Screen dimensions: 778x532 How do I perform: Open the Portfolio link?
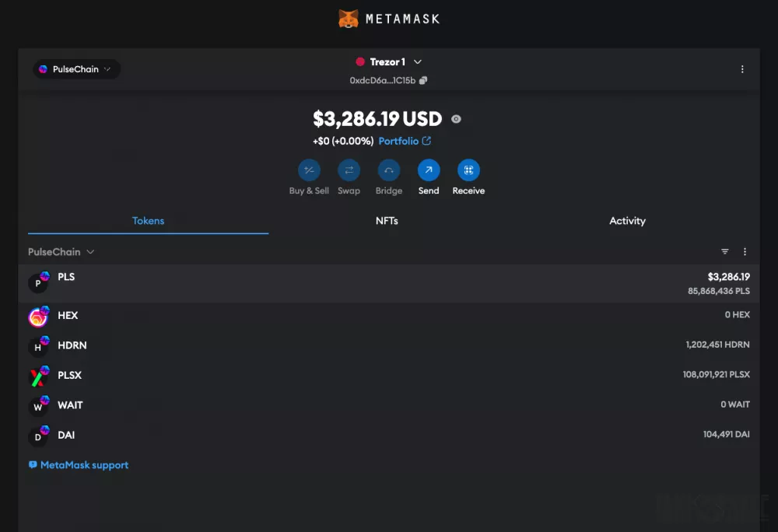pos(405,141)
